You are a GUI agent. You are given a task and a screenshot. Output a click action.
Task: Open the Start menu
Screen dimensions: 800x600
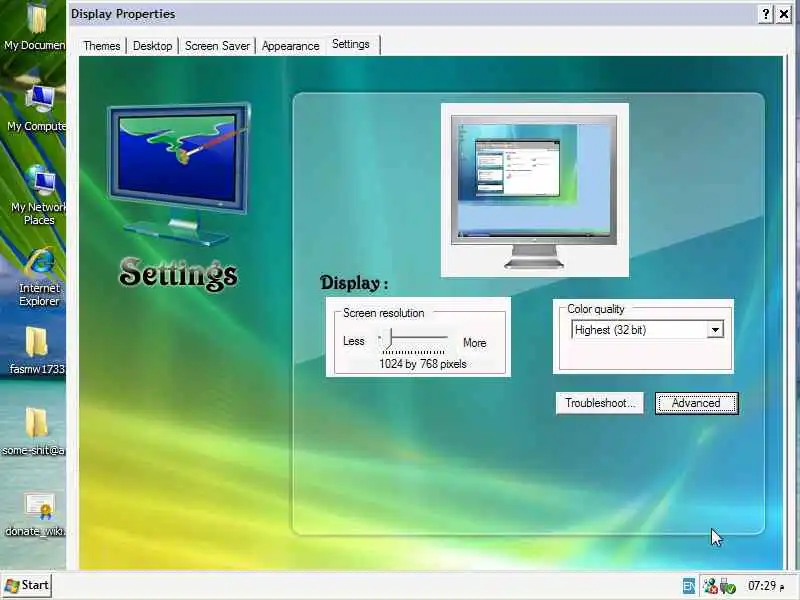[x=27, y=585]
